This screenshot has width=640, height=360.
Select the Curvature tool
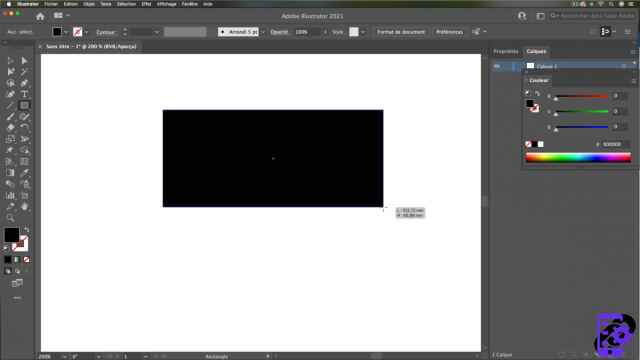pyautogui.click(x=10, y=94)
